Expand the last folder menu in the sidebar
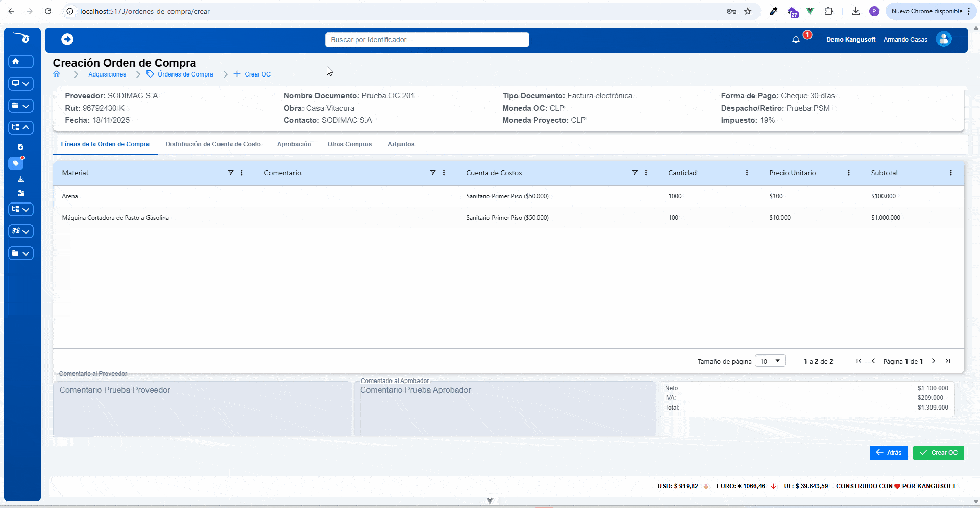The image size is (980, 508). 21,253
